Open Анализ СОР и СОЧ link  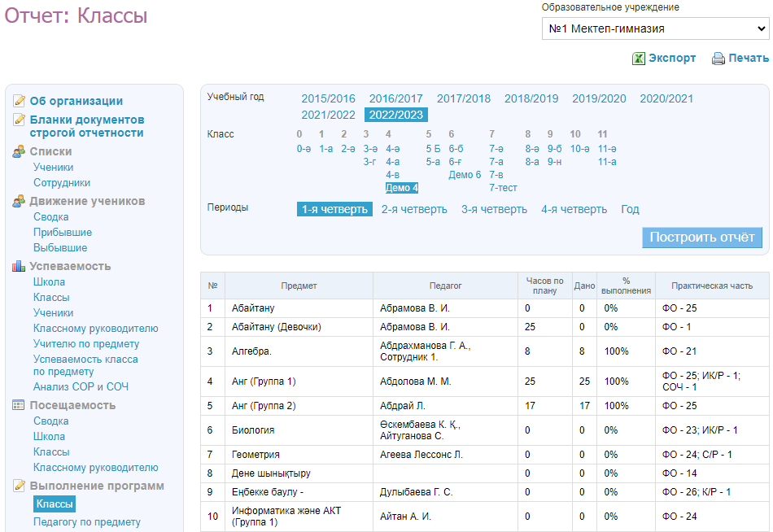(81, 386)
